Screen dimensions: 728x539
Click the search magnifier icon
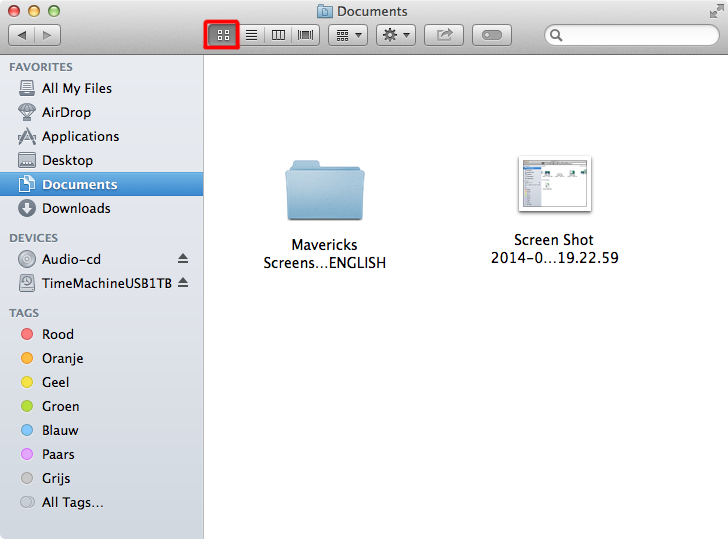[x=556, y=35]
